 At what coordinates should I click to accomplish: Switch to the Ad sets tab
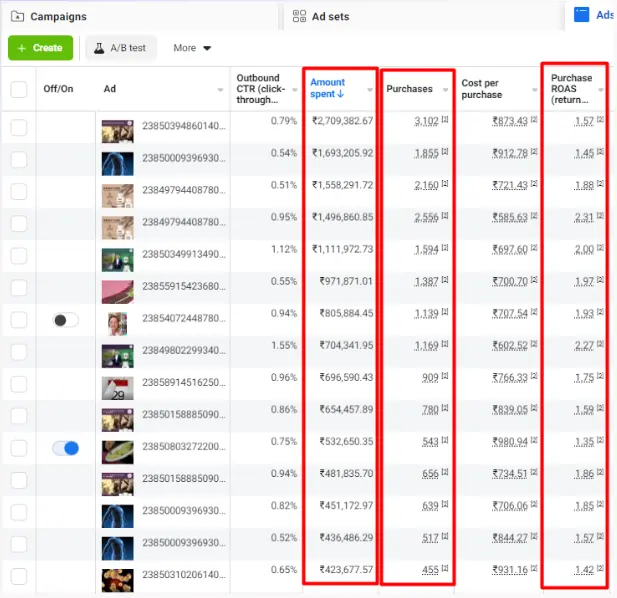point(330,17)
